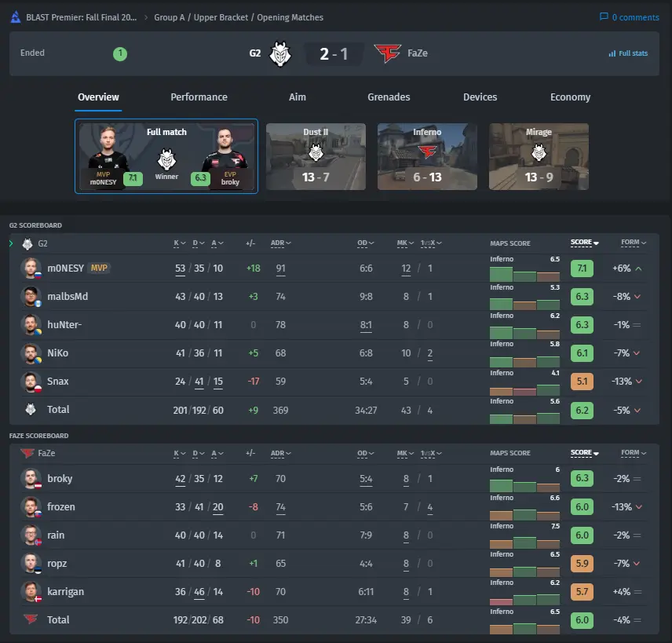Open the comments speech bubble icon
This screenshot has width=672, height=643.
pyautogui.click(x=604, y=16)
